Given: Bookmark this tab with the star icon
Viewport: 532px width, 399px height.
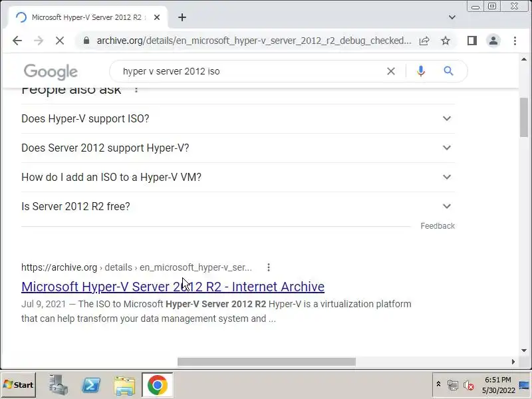Looking at the screenshot, I should tap(446, 41).
